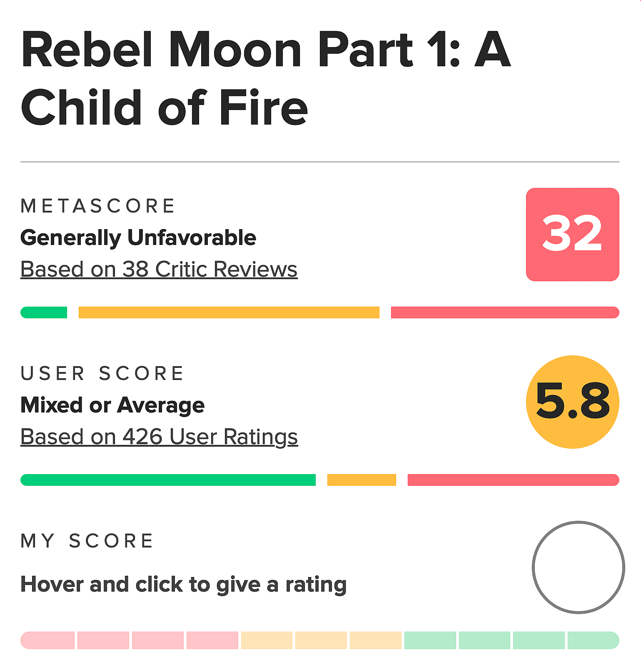
Task: Click the red Metascore badge showing 32
Action: click(x=572, y=235)
